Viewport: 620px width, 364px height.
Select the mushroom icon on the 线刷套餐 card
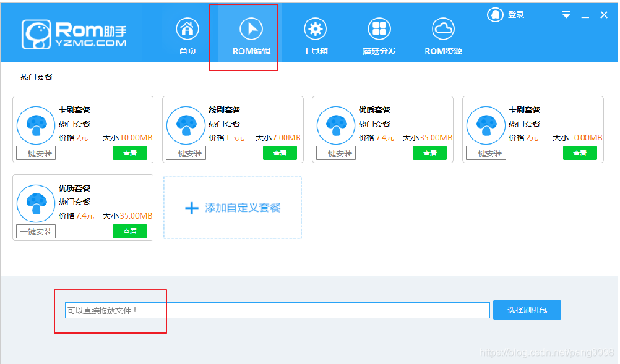click(x=186, y=125)
